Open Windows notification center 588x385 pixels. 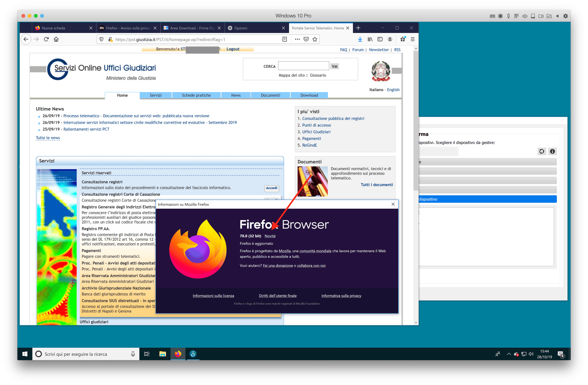coord(560,354)
